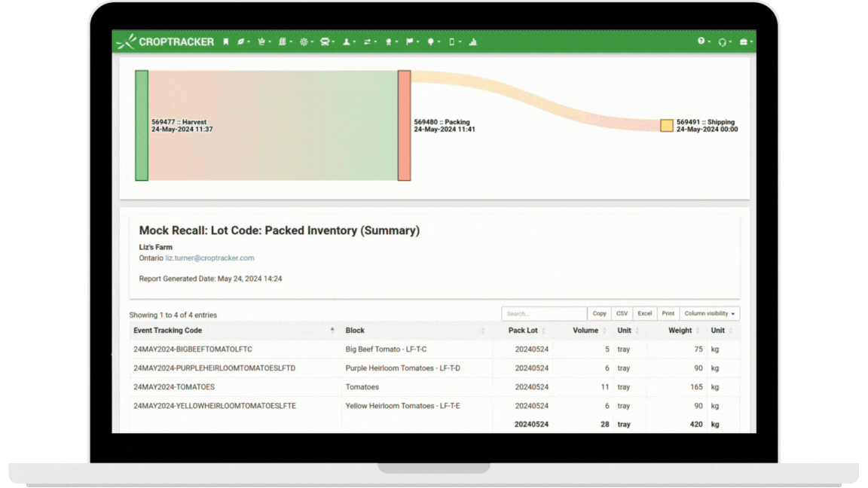
Task: Click the Mock Recall report title
Action: tap(279, 230)
